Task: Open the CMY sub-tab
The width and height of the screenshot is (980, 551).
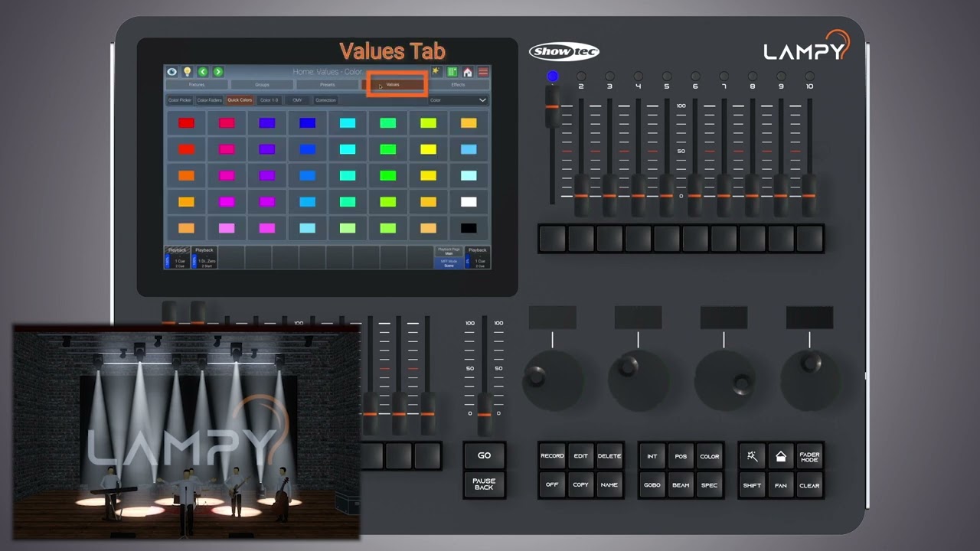Action: pyautogui.click(x=297, y=100)
